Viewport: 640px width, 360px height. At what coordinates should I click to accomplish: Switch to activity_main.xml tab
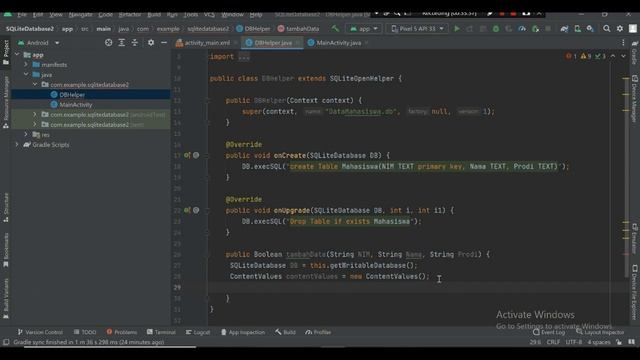pyautogui.click(x=207, y=42)
